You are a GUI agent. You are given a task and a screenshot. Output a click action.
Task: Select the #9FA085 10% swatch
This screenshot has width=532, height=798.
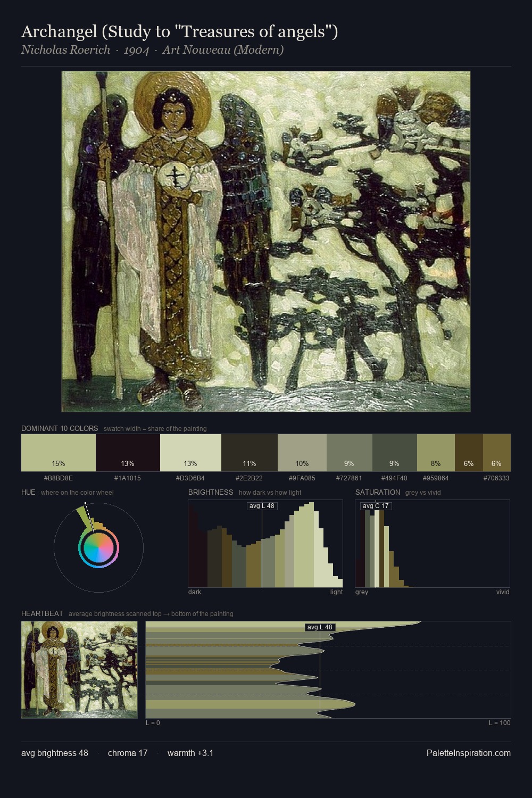tap(302, 452)
